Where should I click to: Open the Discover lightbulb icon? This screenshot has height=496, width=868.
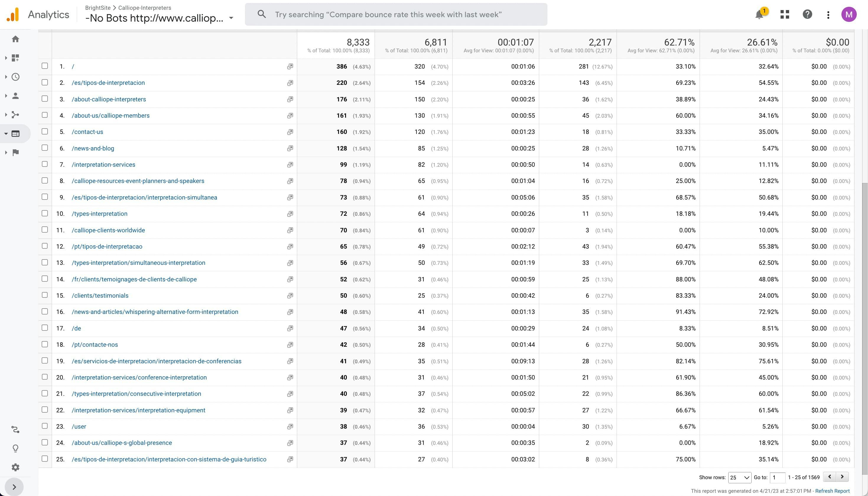point(15,448)
